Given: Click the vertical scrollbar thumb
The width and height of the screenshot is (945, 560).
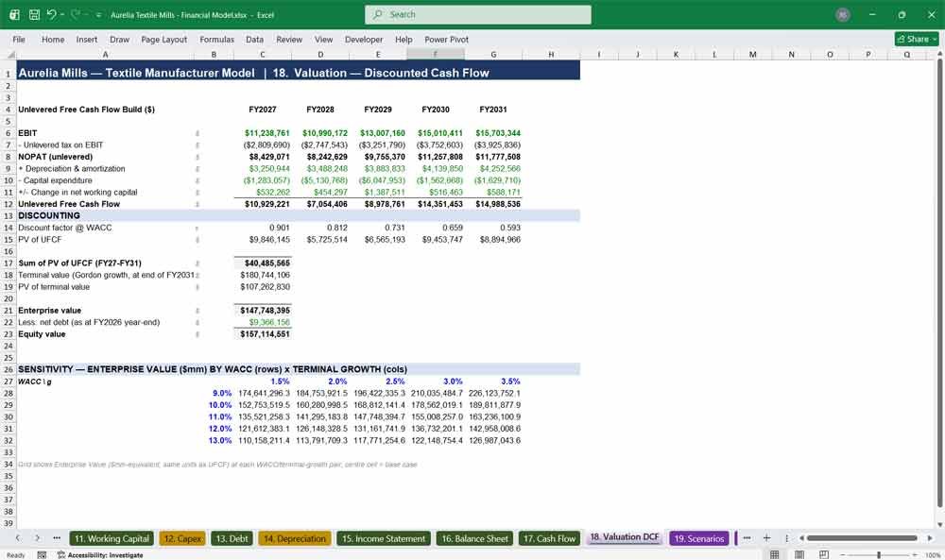Looking at the screenshot, I should pyautogui.click(x=939, y=283).
